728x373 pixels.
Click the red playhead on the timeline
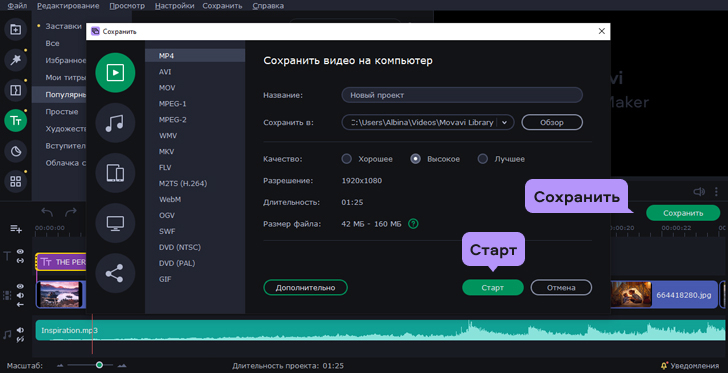pos(92,334)
